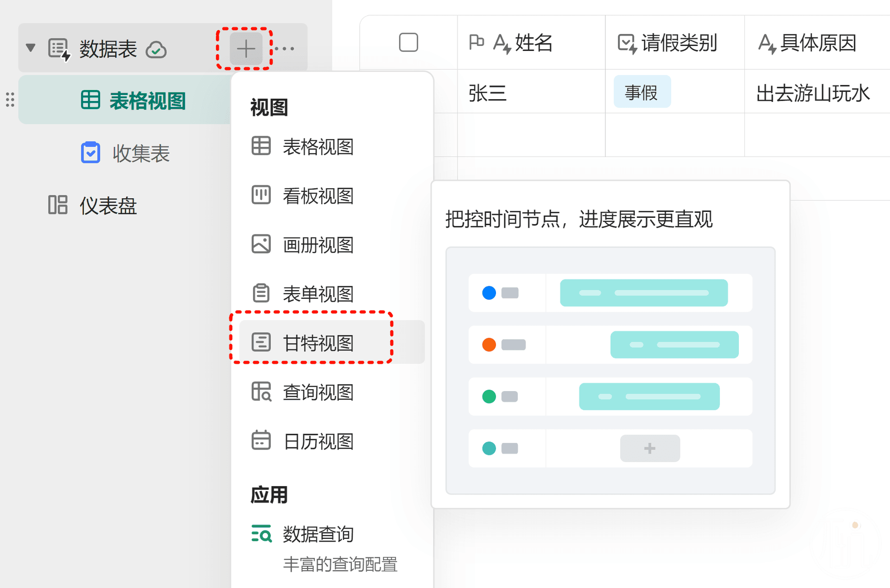This screenshot has width=890, height=588.
Task: Click the 姓名 column header
Action: pos(533,43)
